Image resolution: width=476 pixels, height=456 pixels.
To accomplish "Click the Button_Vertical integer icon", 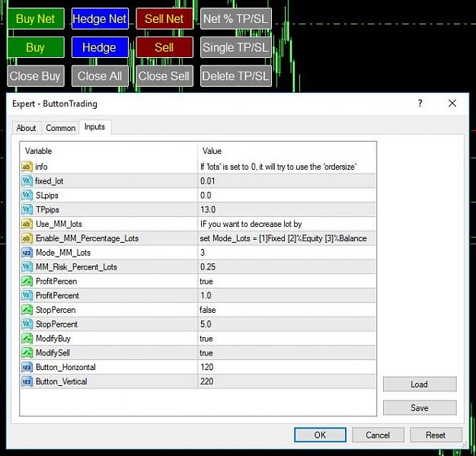I will (x=27, y=381).
